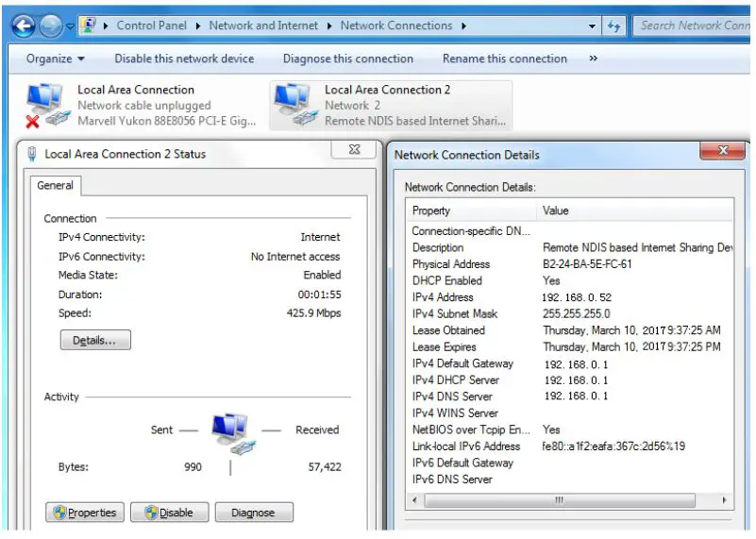The height and width of the screenshot is (539, 756).
Task: Select IPv4 Subnet Mask row
Action: click(x=571, y=313)
